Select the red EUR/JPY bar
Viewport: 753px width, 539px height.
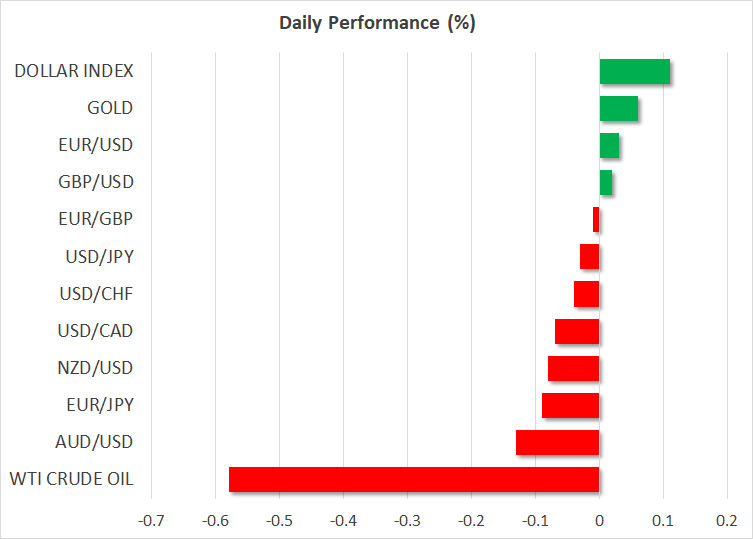click(570, 405)
